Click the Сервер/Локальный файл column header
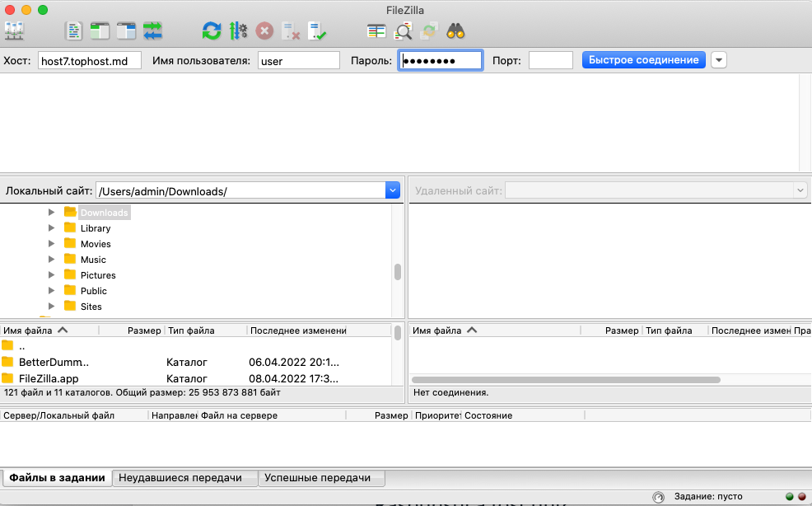 pyautogui.click(x=74, y=415)
